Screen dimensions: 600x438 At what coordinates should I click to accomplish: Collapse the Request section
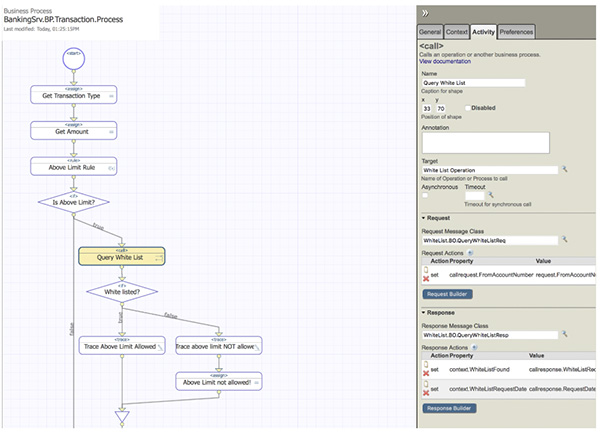click(x=423, y=216)
